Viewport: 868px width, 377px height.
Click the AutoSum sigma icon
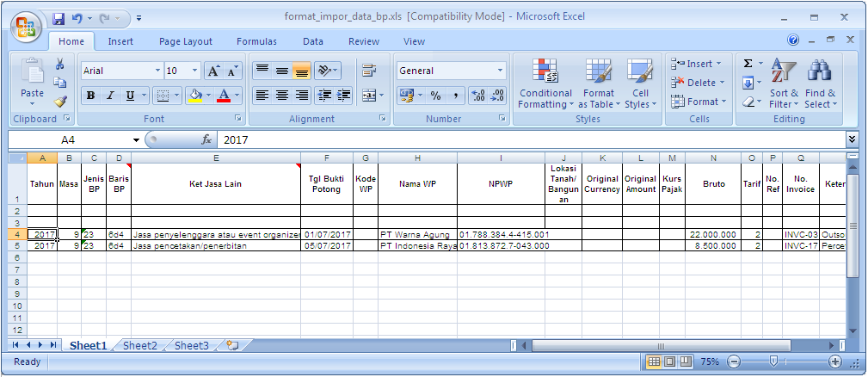(x=748, y=64)
